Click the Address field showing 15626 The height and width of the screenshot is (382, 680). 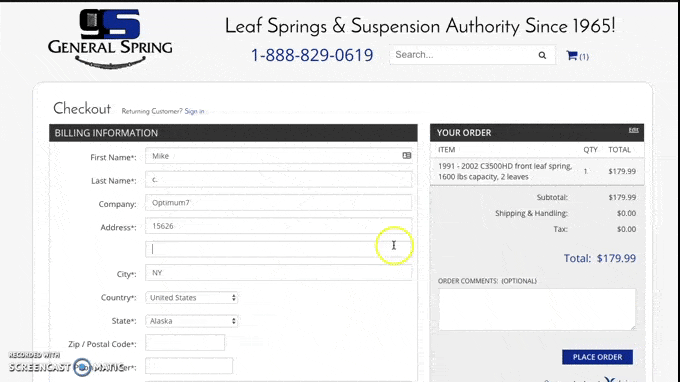click(x=278, y=226)
